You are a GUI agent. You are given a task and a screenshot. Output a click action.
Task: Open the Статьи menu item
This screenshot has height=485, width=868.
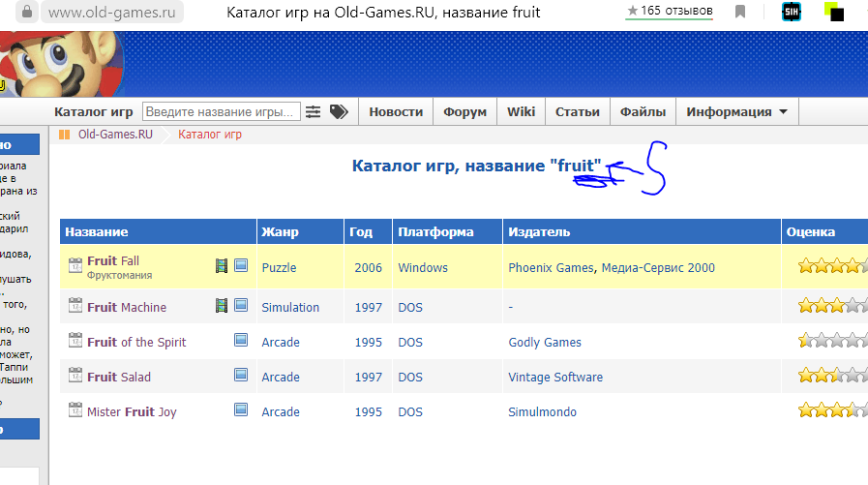tap(578, 112)
